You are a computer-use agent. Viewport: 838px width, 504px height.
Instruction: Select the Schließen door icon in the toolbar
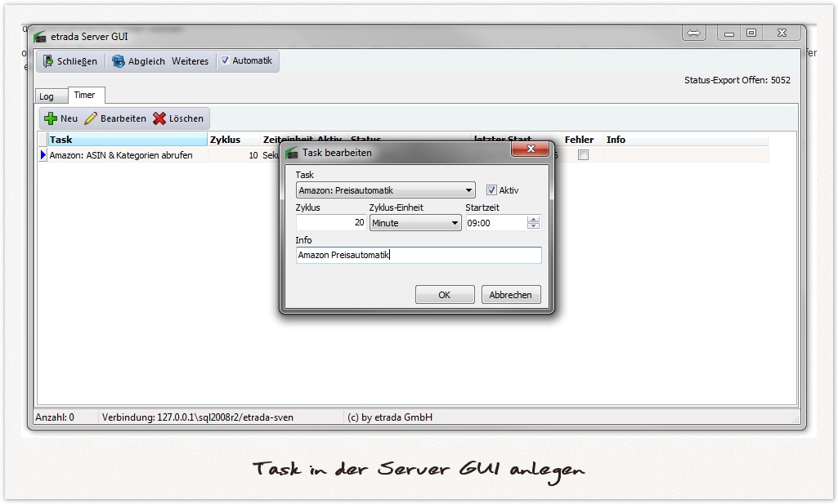pos(49,60)
